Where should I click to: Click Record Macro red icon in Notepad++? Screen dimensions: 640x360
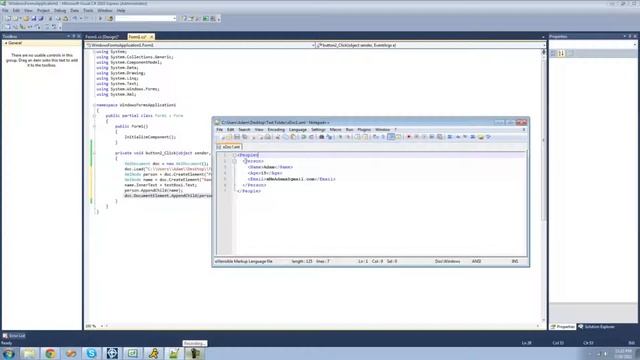(x=409, y=137)
